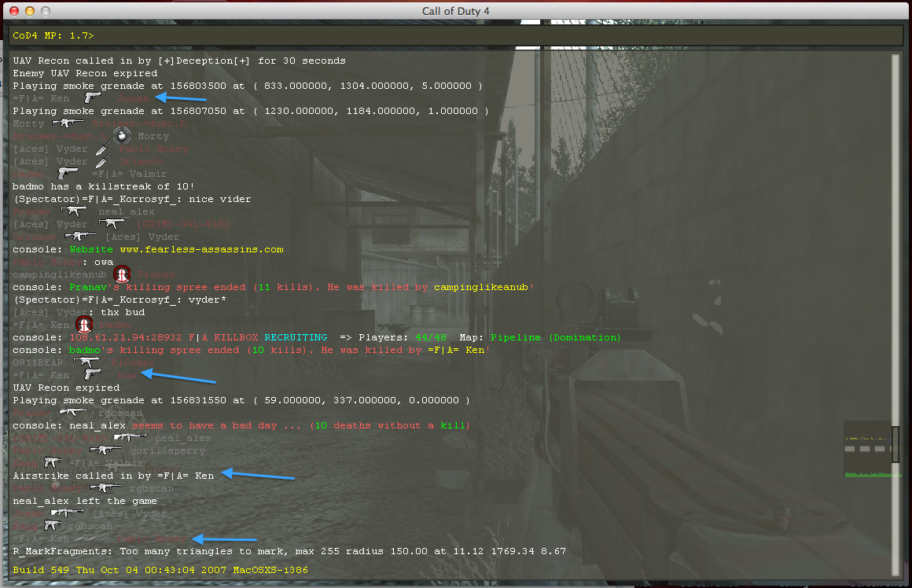Click the 'UAV Recon expired' line below Ken's huu kill

tap(66, 388)
